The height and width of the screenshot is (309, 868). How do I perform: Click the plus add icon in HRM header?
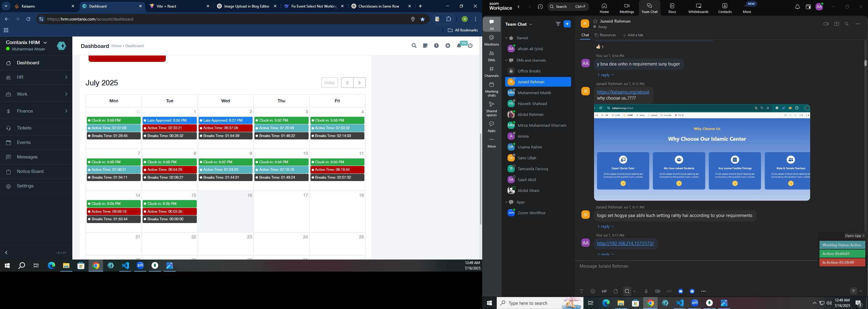coord(448,46)
